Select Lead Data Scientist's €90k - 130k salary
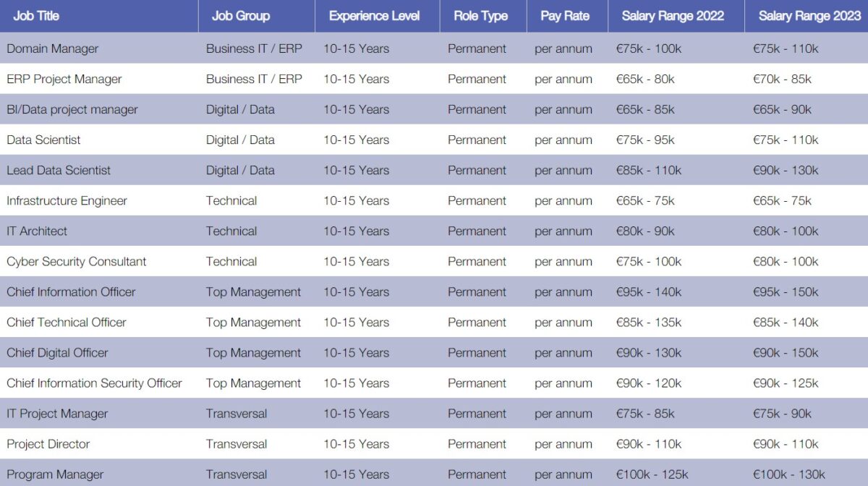This screenshot has height=486, width=868. pos(786,170)
